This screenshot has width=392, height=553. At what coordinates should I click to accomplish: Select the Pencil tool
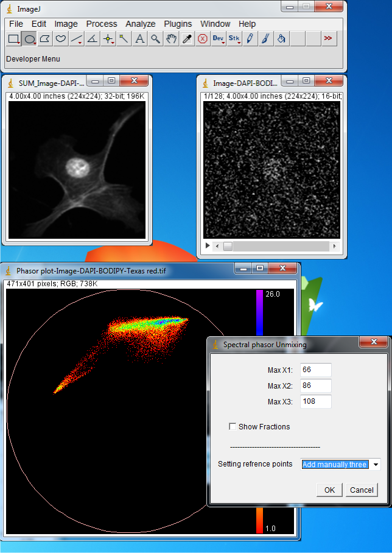click(x=250, y=39)
